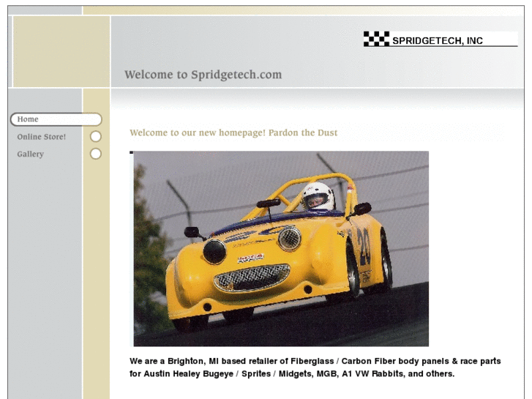Click the circle bullet beside Online Store!
This screenshot has height=399, width=532.
pos(96,136)
